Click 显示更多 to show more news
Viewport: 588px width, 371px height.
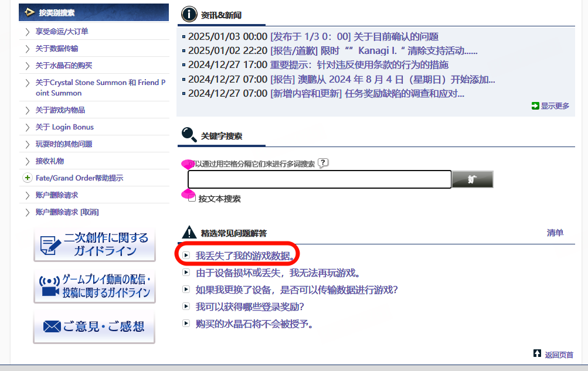555,106
